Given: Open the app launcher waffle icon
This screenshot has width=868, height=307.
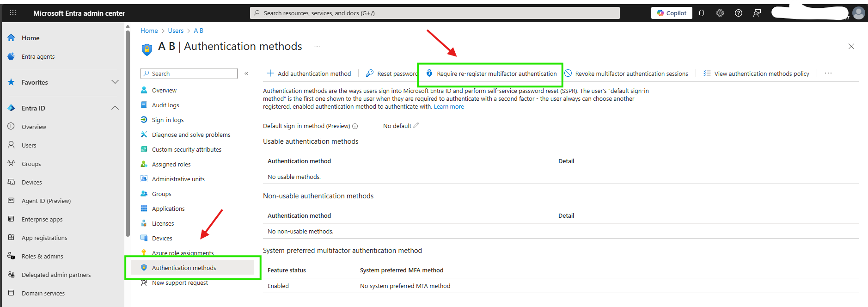Looking at the screenshot, I should [x=13, y=13].
